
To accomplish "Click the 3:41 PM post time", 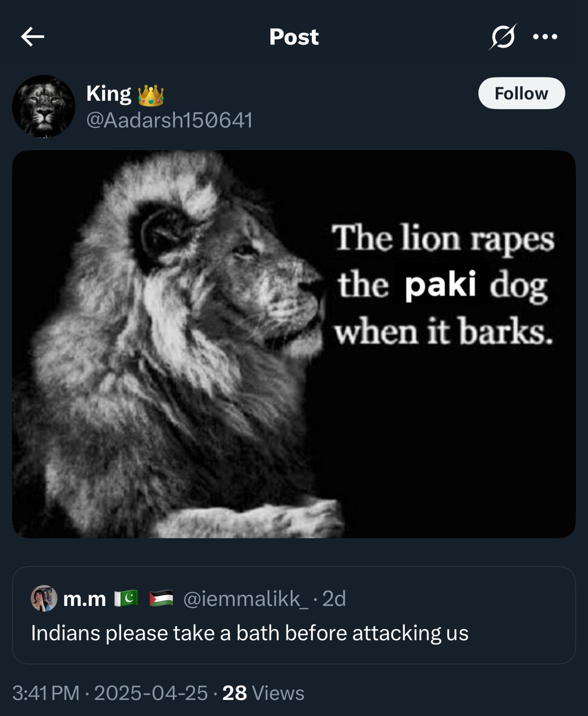I will [45, 693].
